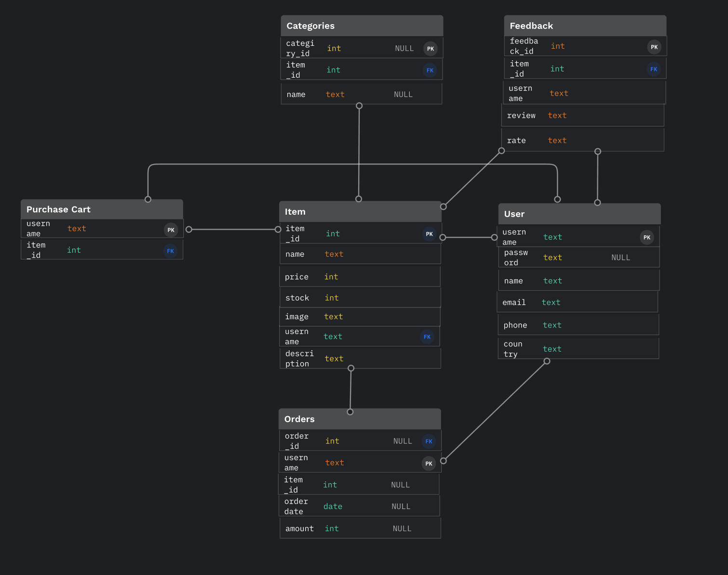Click the connector anchor beside Purchase Cart username
The height and width of the screenshot is (575, 728).
pos(188,230)
